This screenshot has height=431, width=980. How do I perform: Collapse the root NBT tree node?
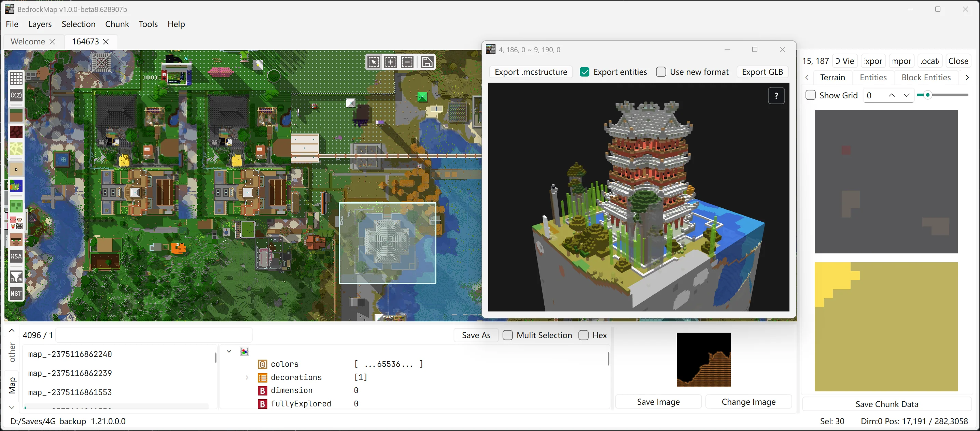click(x=229, y=351)
